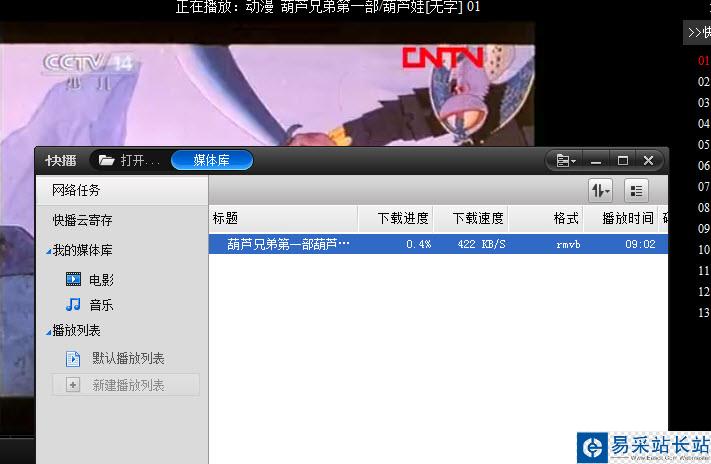Open the 默认播放列表 playlist

115,358
